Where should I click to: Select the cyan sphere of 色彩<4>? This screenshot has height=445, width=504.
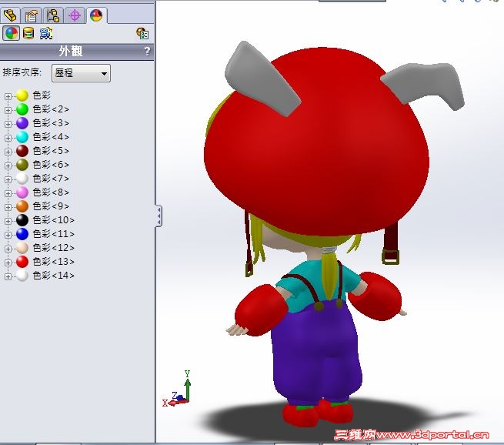pos(22,136)
